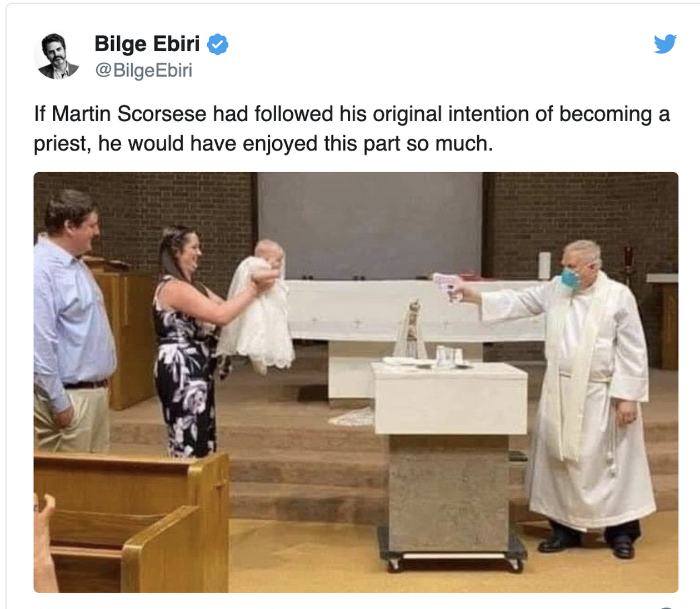Screen dimensions: 700x609
Task: Click the word "priest," in the tweet
Action: tap(62, 143)
